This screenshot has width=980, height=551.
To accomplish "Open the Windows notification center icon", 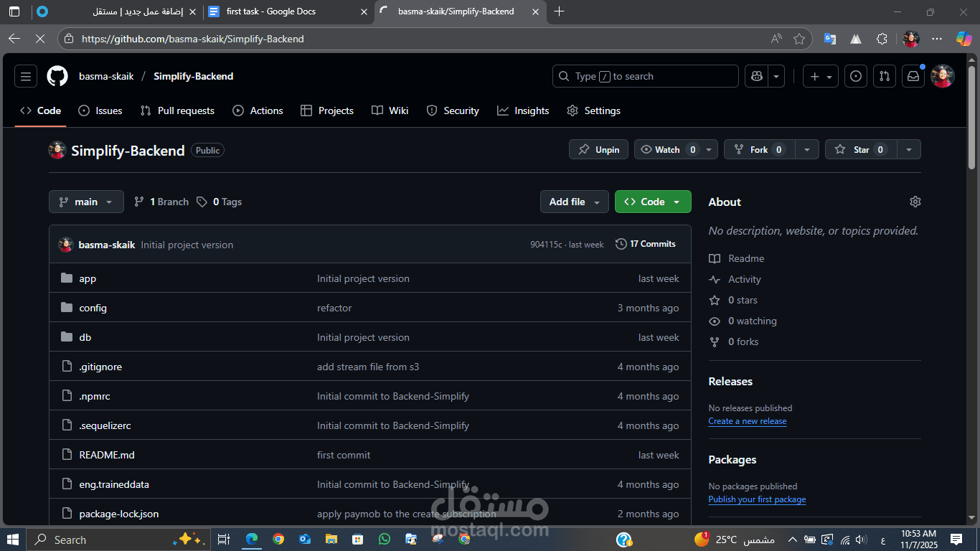I will 956,540.
